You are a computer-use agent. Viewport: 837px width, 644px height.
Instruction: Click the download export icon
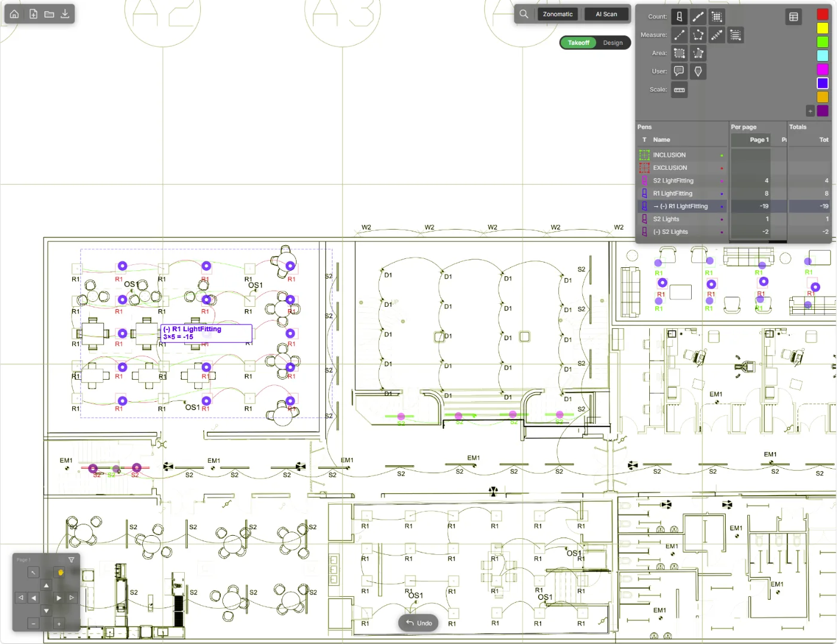point(65,14)
